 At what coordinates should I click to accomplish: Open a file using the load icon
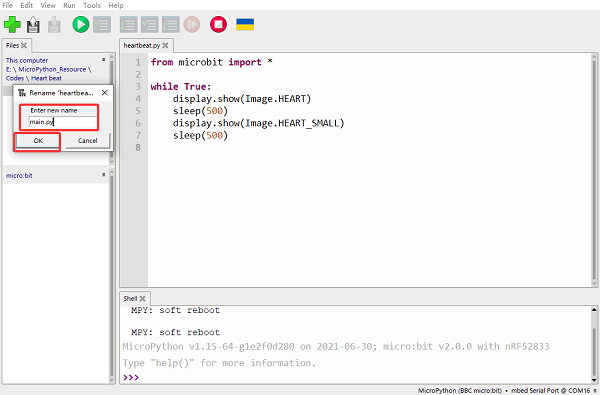click(x=33, y=25)
